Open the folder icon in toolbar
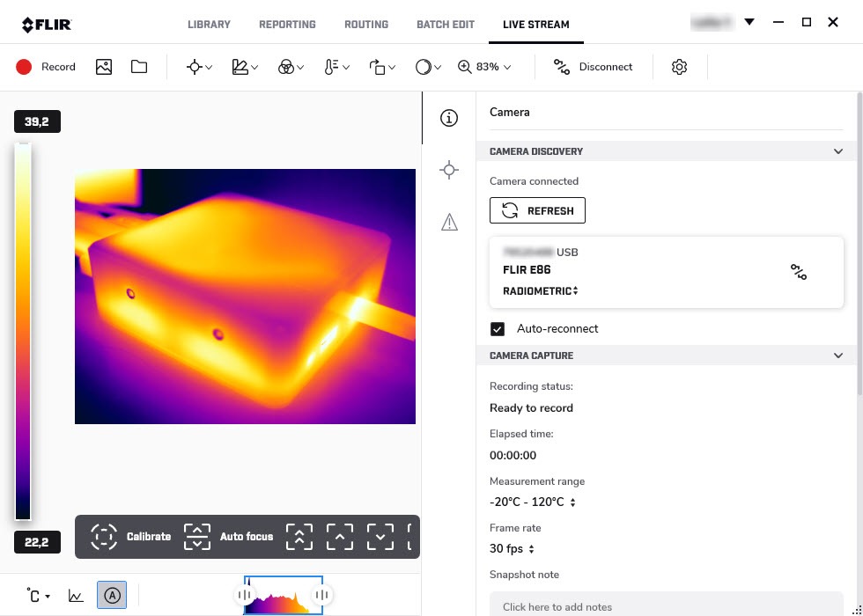Screen dimensions: 863x616 click(x=139, y=67)
